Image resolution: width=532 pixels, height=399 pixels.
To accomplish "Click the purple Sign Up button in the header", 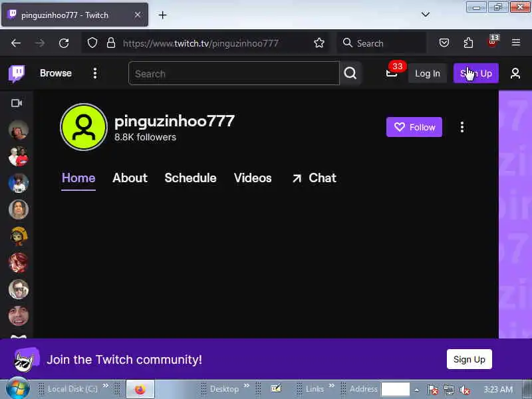I will [476, 73].
